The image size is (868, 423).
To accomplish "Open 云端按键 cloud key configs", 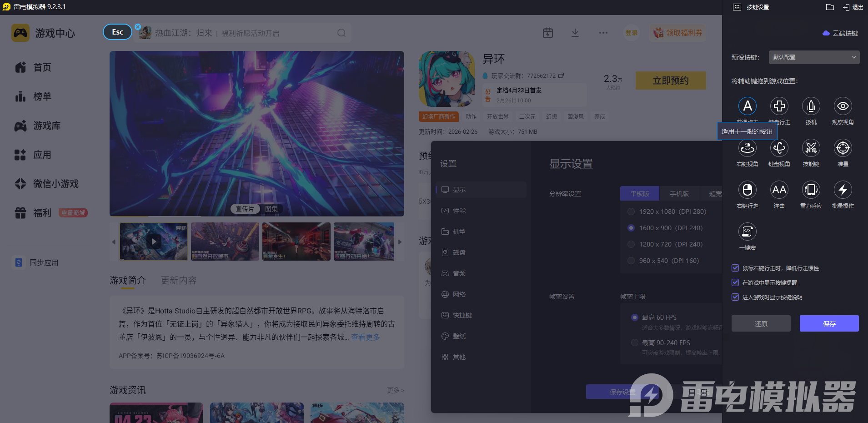I will 840,33.
